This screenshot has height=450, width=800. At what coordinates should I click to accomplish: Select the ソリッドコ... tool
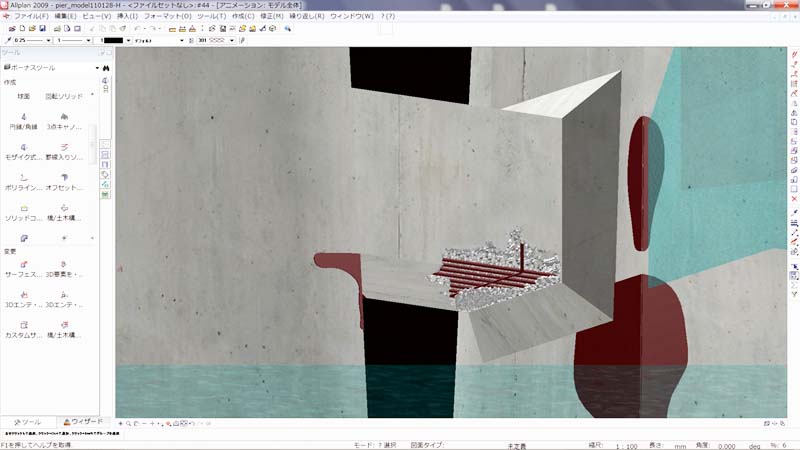[x=23, y=213]
